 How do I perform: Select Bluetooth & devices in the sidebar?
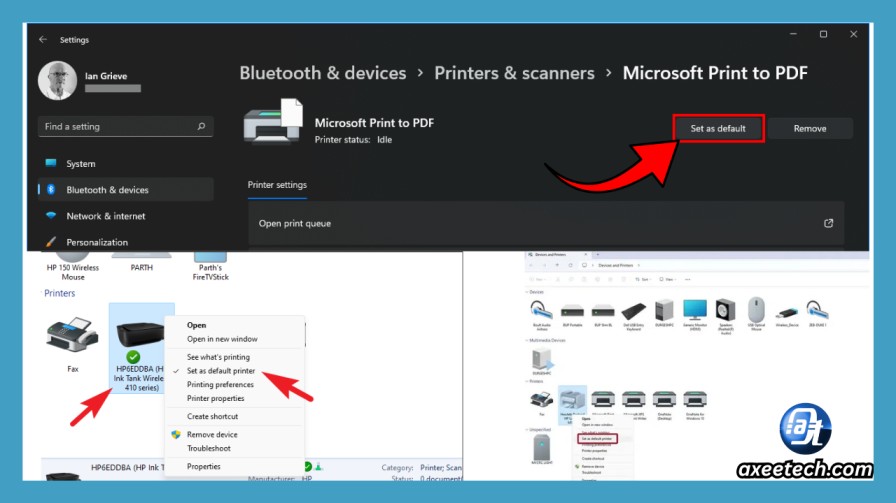(125, 190)
